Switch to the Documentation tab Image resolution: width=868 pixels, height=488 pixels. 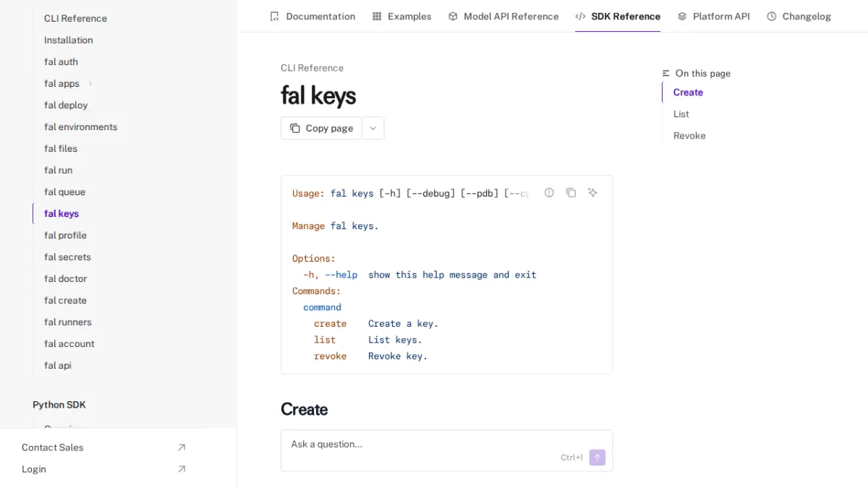312,16
